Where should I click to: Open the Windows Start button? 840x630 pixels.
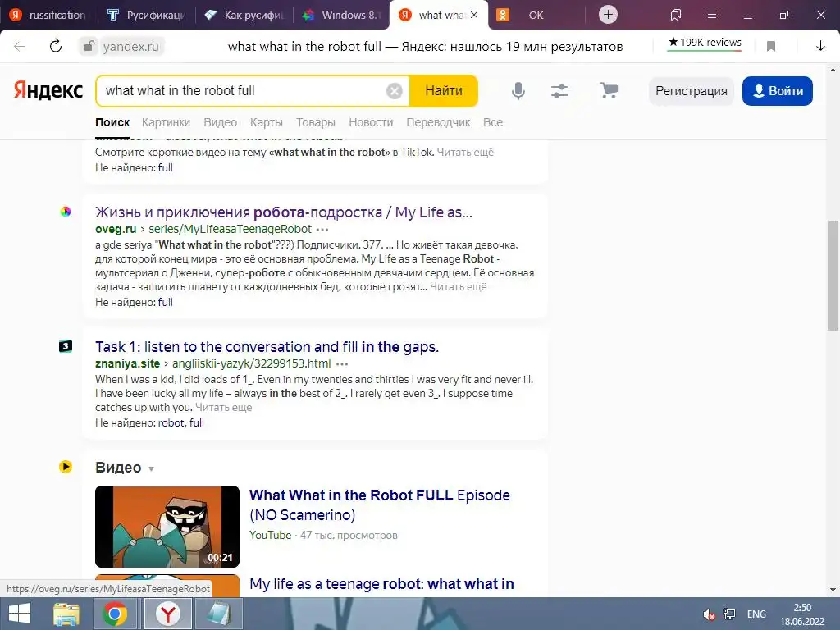point(20,614)
